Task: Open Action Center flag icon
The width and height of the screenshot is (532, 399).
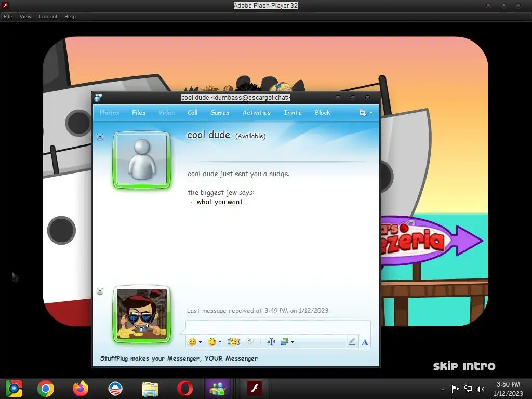Action: coord(455,389)
